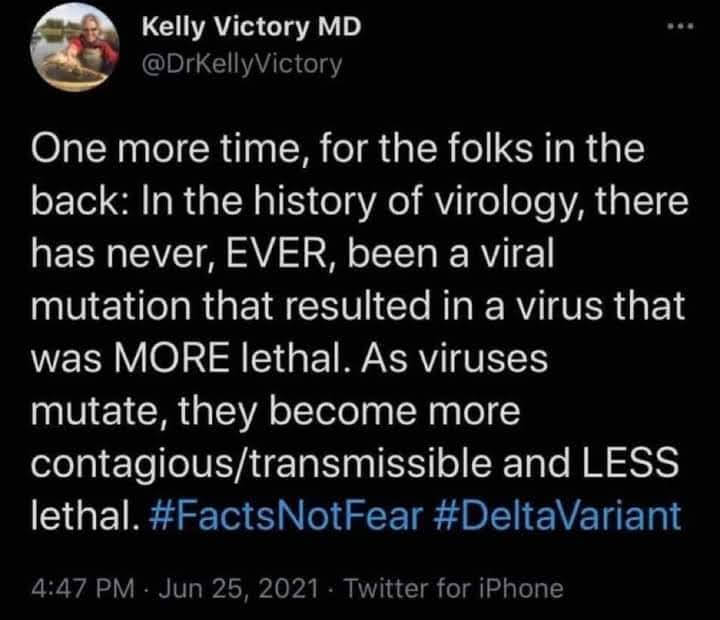Click the phrase 'been a viral' in tweet

coord(451,254)
